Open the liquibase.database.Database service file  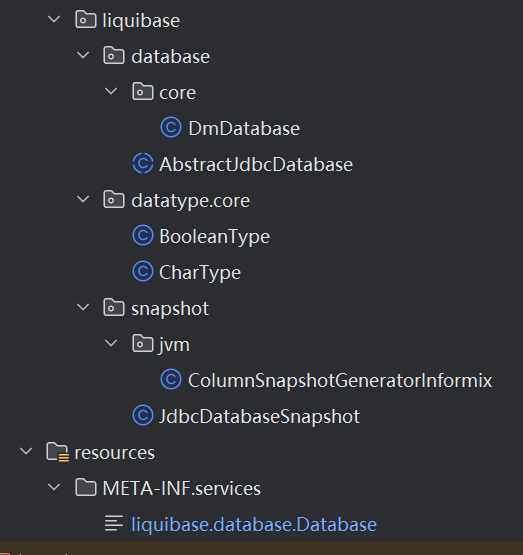click(x=254, y=524)
